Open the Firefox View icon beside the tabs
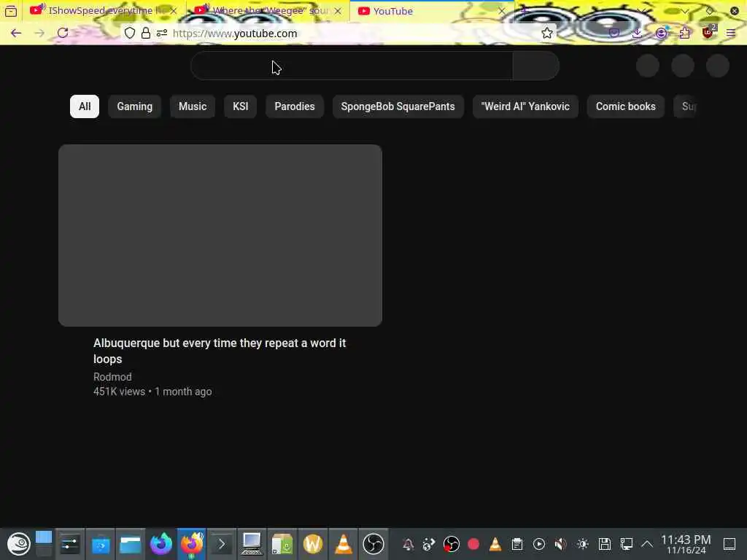Screen dimensions: 747x560 pyautogui.click(x=10, y=11)
